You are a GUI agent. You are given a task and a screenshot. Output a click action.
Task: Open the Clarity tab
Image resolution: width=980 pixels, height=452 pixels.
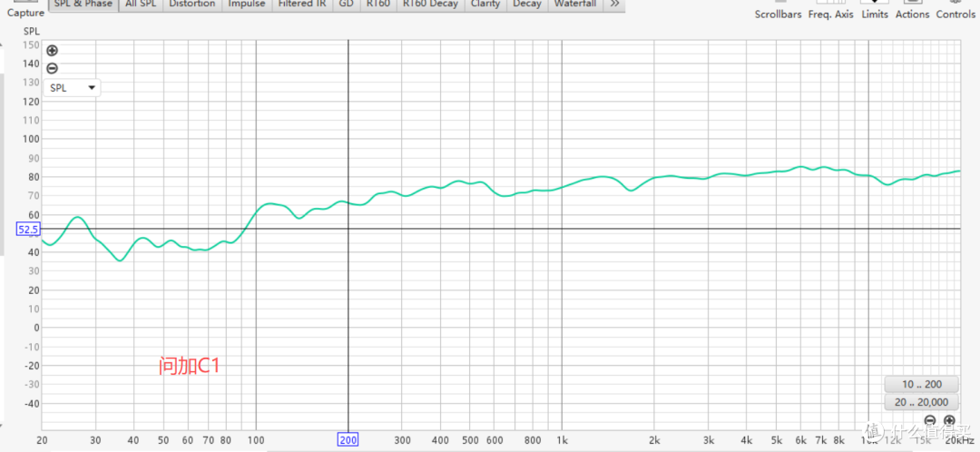pyautogui.click(x=485, y=5)
